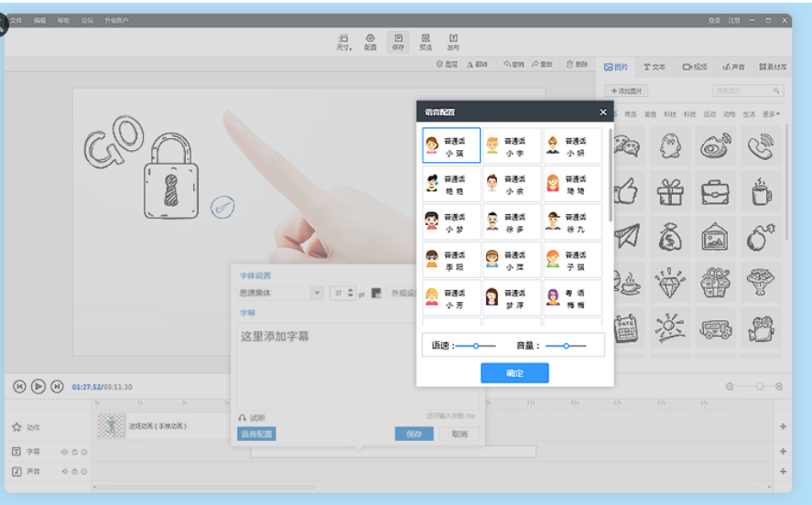This screenshot has height=505, width=812.
Task: Add the briefcase doodle image
Action: point(715,191)
